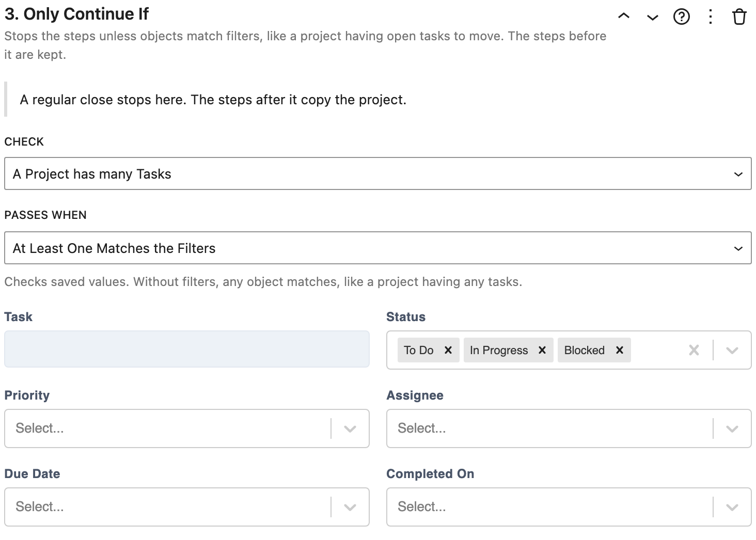Delete step with the trash icon
756x540 pixels.
click(x=739, y=17)
